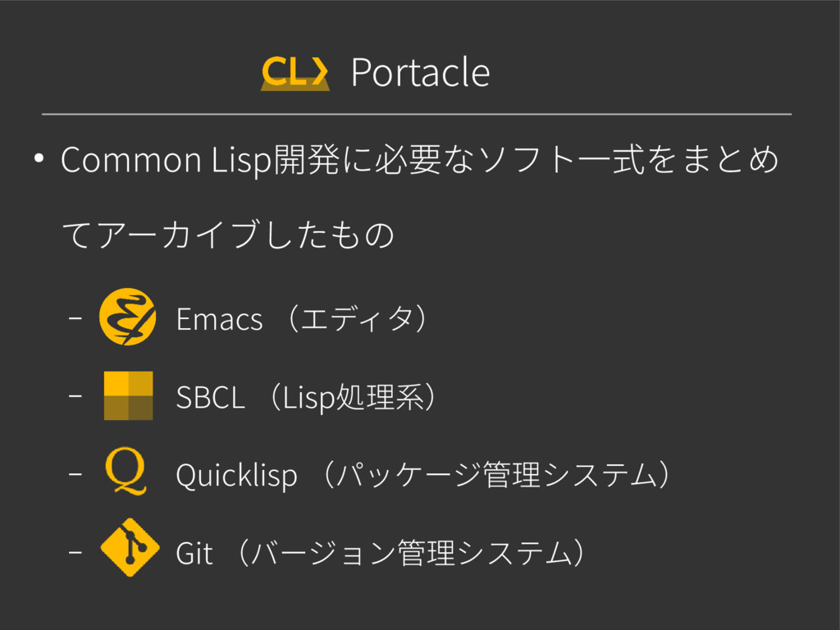This screenshot has width=840, height=630.
Task: Click the Quicklisp Q logo
Action: point(126,471)
